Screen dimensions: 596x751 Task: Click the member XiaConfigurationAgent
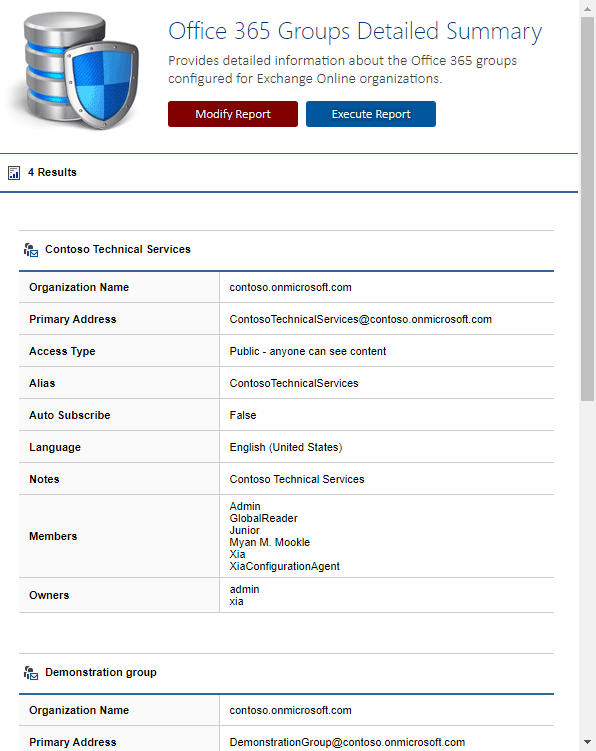tap(284, 566)
